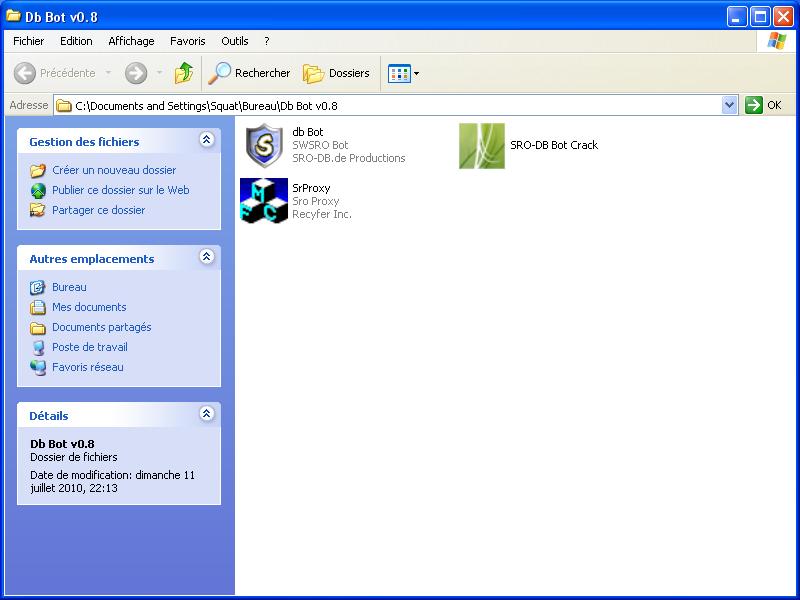Viewport: 800px width, 600px height.
Task: Select the db Bot shield icon
Action: click(x=264, y=145)
